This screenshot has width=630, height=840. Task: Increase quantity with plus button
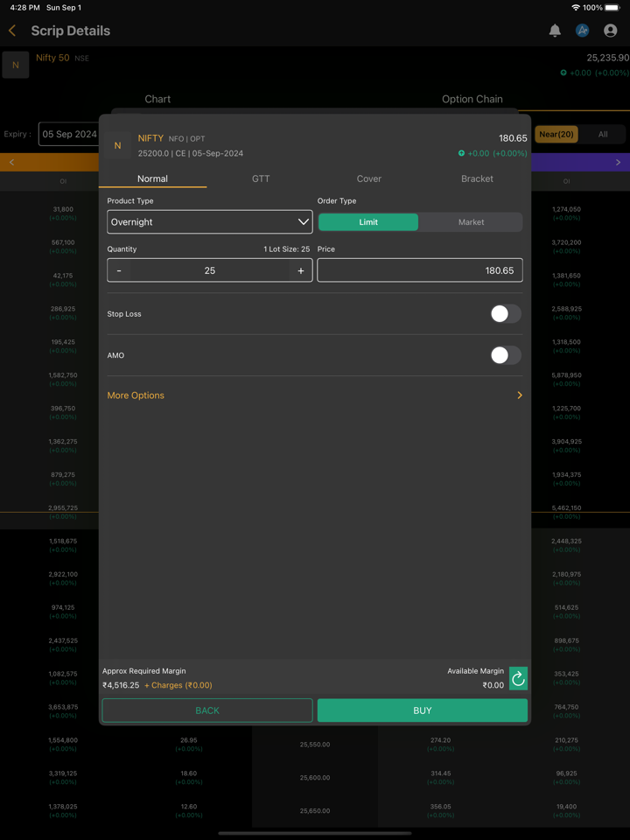point(300,270)
